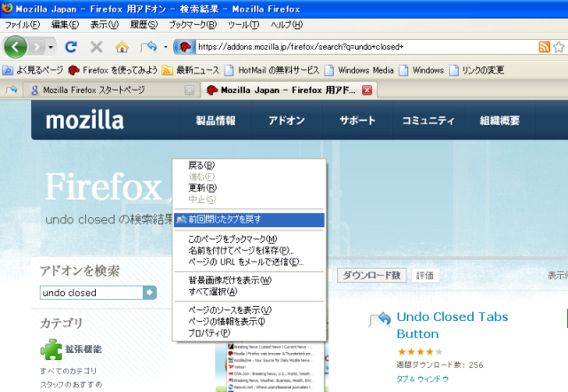The width and height of the screenshot is (568, 392).
Task: Select the Mozilla Japan - Firefox 用アド tab
Action: click(x=282, y=90)
